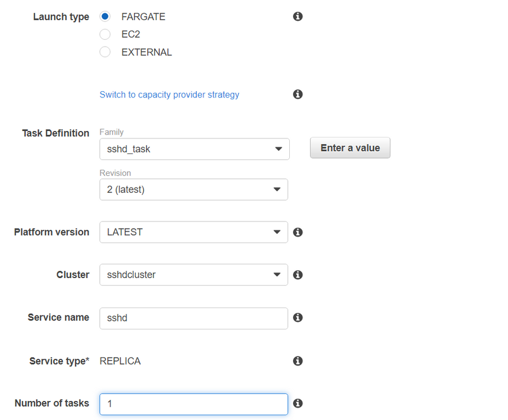Image resolution: width=508 pixels, height=420 pixels.
Task: Open info icon next to capacity provider link
Action: (298, 94)
